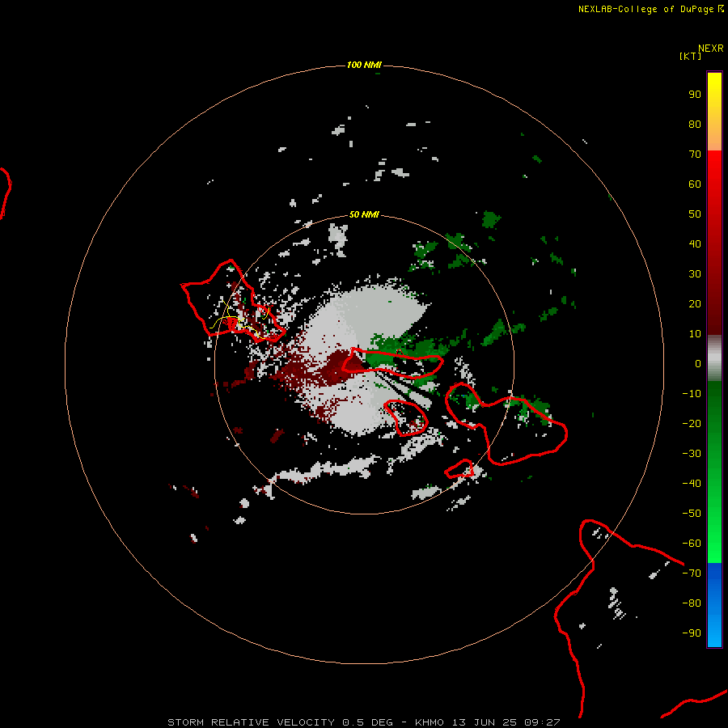Click the Storm Relative Velocity KHMO footer caption
The height and width of the screenshot is (728, 728).
tap(364, 722)
